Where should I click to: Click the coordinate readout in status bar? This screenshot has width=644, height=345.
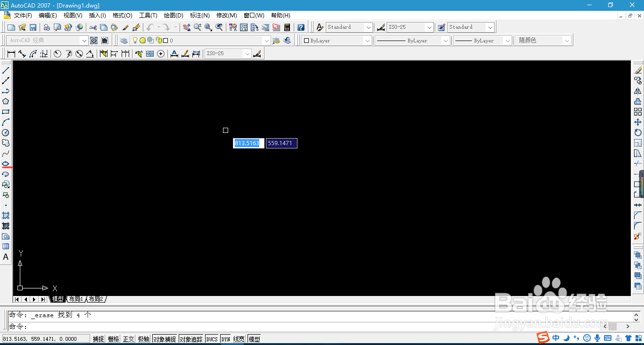pos(46,339)
